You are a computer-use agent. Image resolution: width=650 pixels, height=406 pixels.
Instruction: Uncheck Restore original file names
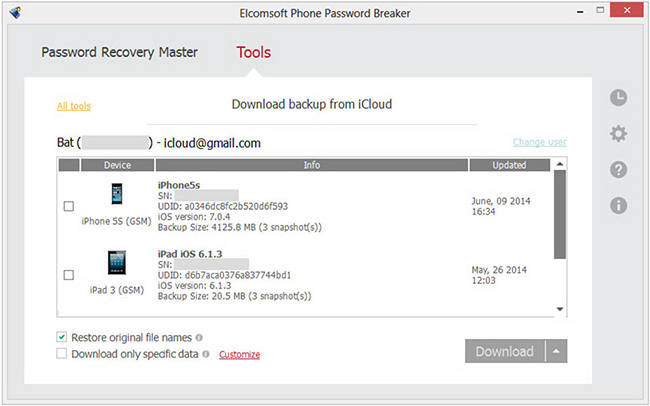[x=62, y=337]
